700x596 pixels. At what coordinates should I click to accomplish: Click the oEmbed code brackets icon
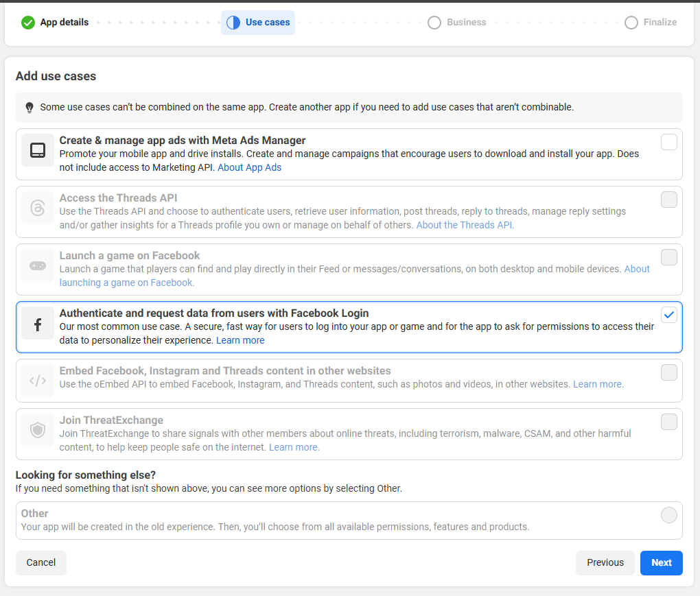point(38,381)
